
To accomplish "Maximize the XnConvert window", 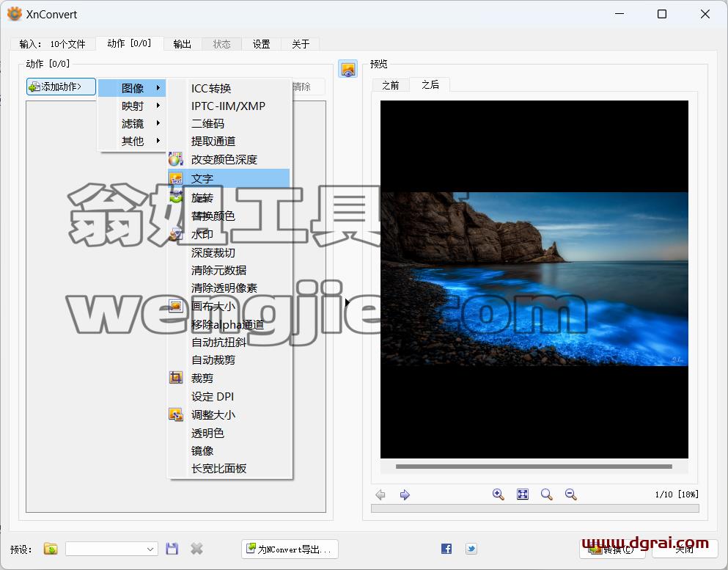I will tap(662, 14).
